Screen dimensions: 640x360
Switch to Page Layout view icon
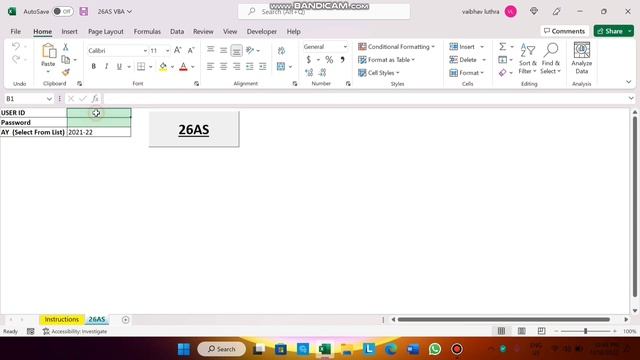(x=522, y=331)
